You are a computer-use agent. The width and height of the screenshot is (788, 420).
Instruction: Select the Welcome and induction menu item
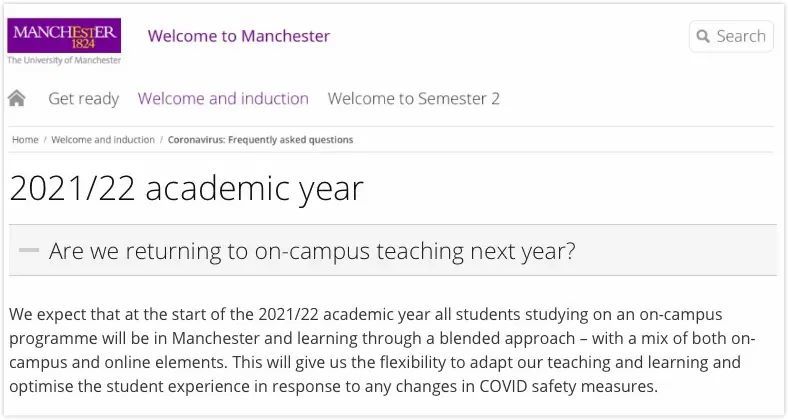223,98
